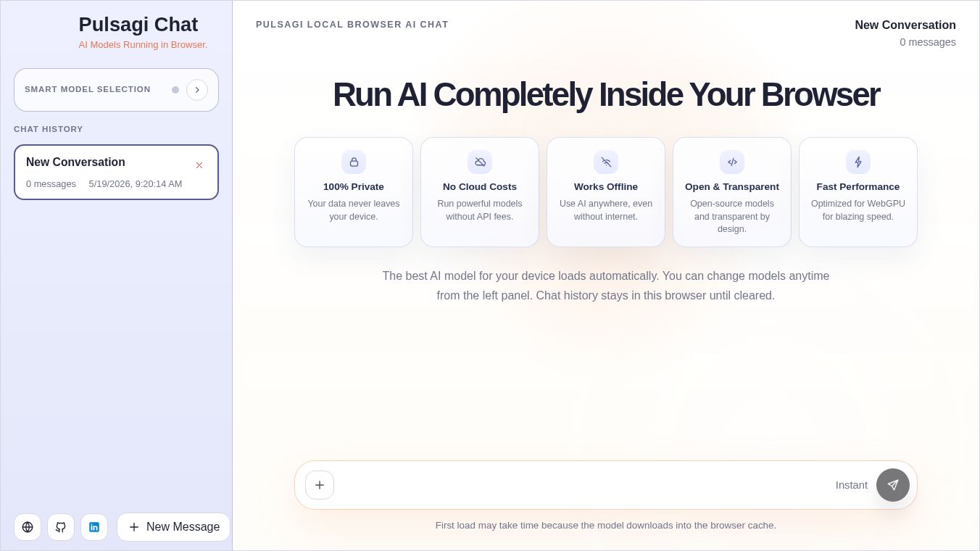Open the GitHub icon link
The width and height of the screenshot is (980, 551).
pyautogui.click(x=61, y=527)
